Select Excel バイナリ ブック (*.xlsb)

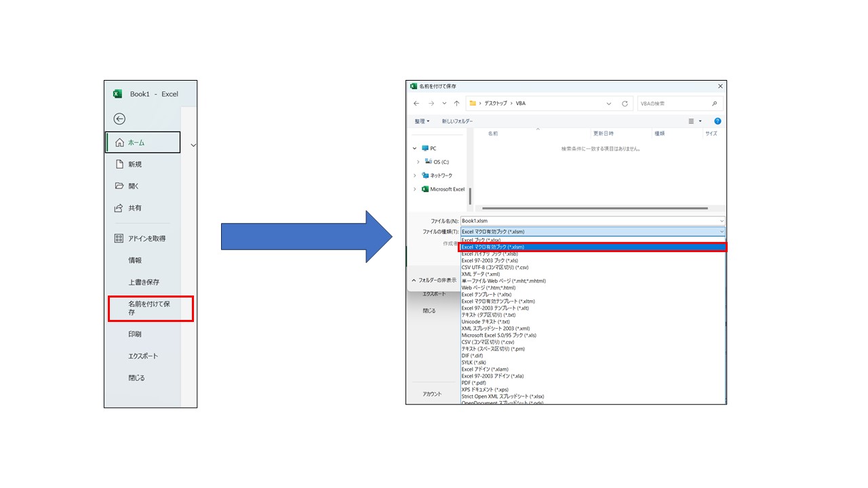[x=591, y=253]
